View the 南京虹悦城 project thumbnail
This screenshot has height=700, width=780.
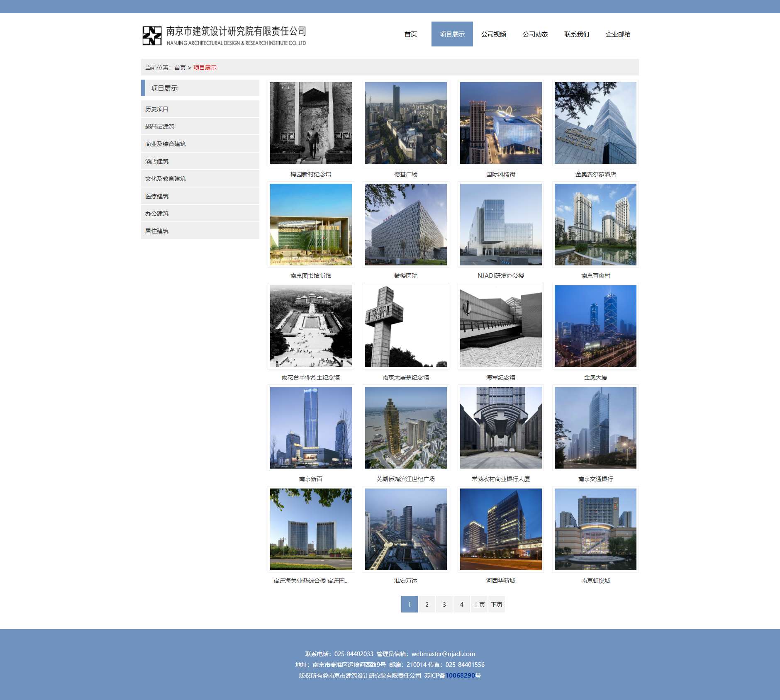click(595, 529)
